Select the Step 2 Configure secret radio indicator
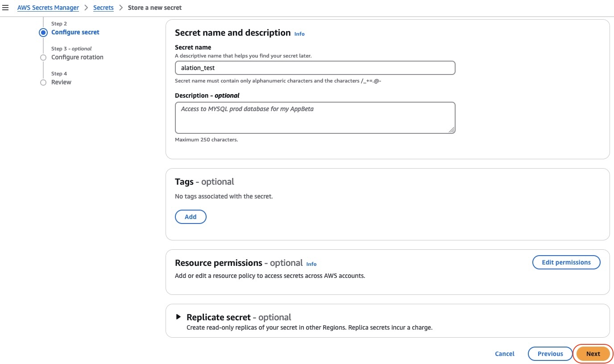This screenshot has width=614, height=364. pyautogui.click(x=43, y=32)
